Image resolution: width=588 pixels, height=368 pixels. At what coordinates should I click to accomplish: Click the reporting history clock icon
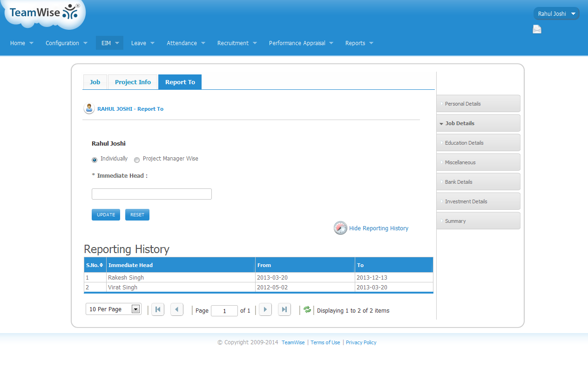(340, 228)
